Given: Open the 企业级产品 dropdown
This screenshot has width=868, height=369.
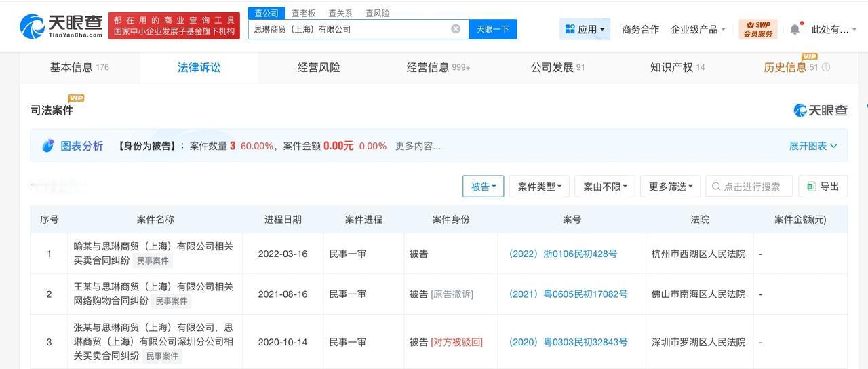Looking at the screenshot, I should click(x=698, y=29).
